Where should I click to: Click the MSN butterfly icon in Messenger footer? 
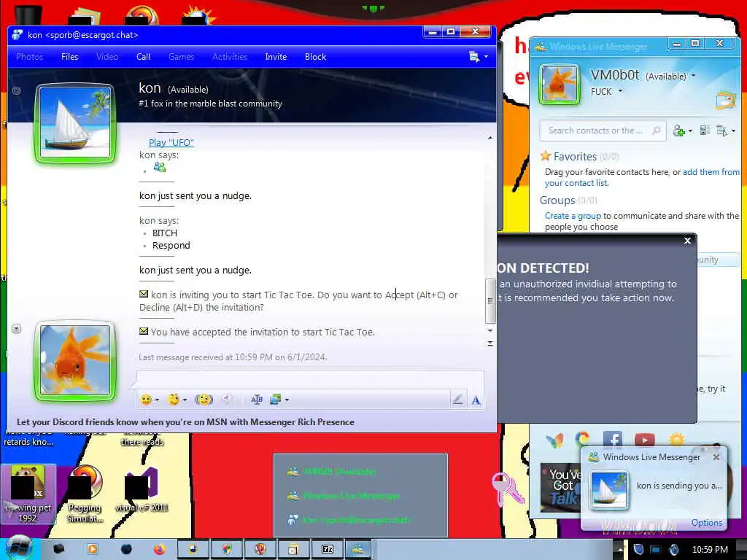[x=554, y=440]
